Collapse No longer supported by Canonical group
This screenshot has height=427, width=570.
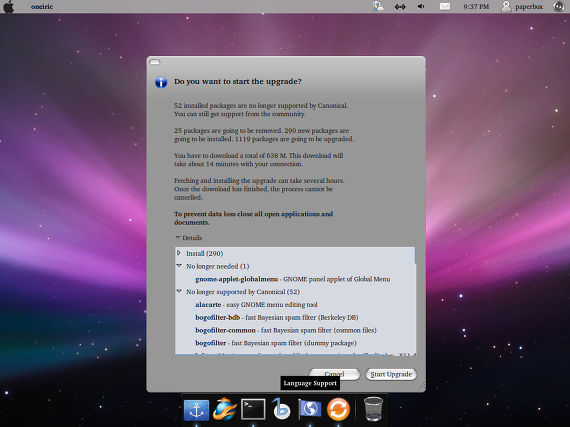click(179, 291)
